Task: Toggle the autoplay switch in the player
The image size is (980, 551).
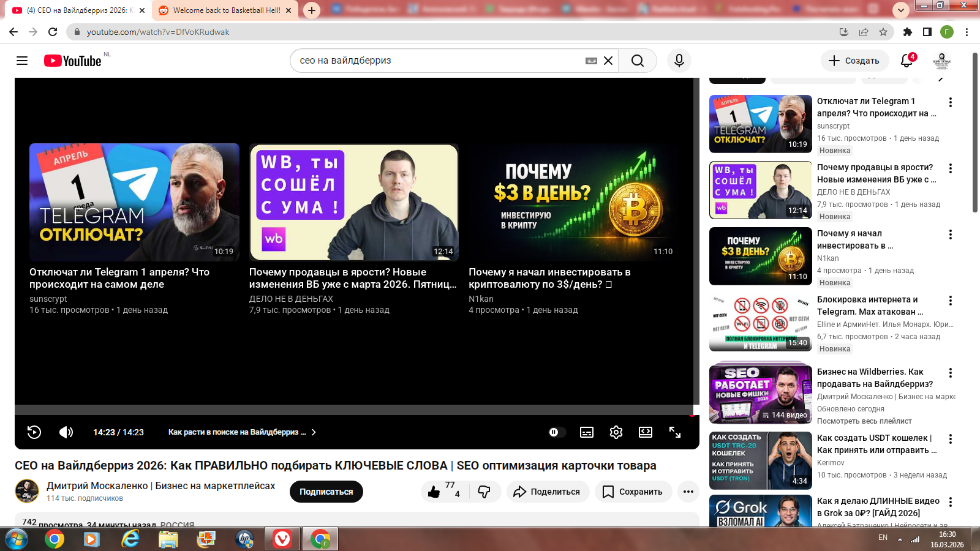Action: (x=557, y=432)
